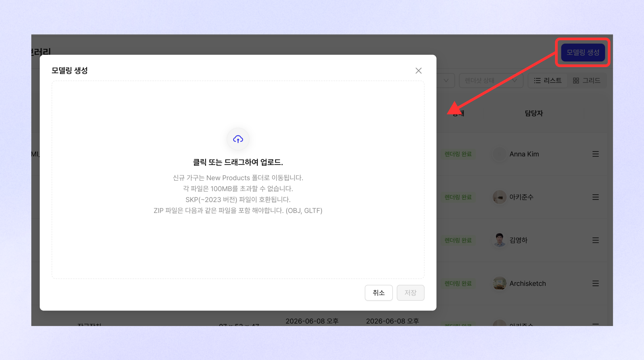
Task: Switch to 리스트 view
Action: [x=547, y=80]
